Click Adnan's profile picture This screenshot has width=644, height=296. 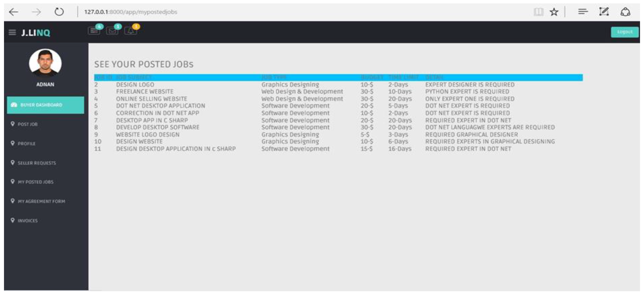[x=45, y=63]
